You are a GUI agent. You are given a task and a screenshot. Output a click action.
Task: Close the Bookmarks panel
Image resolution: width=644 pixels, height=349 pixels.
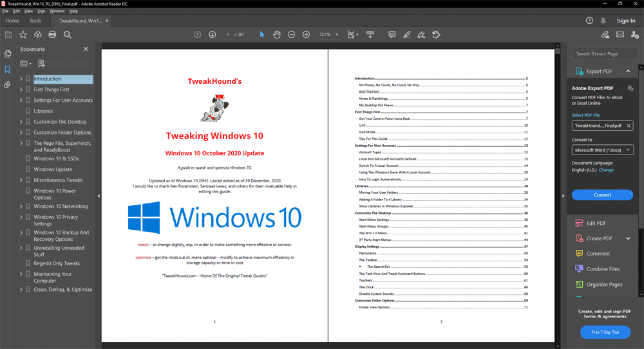click(x=86, y=49)
